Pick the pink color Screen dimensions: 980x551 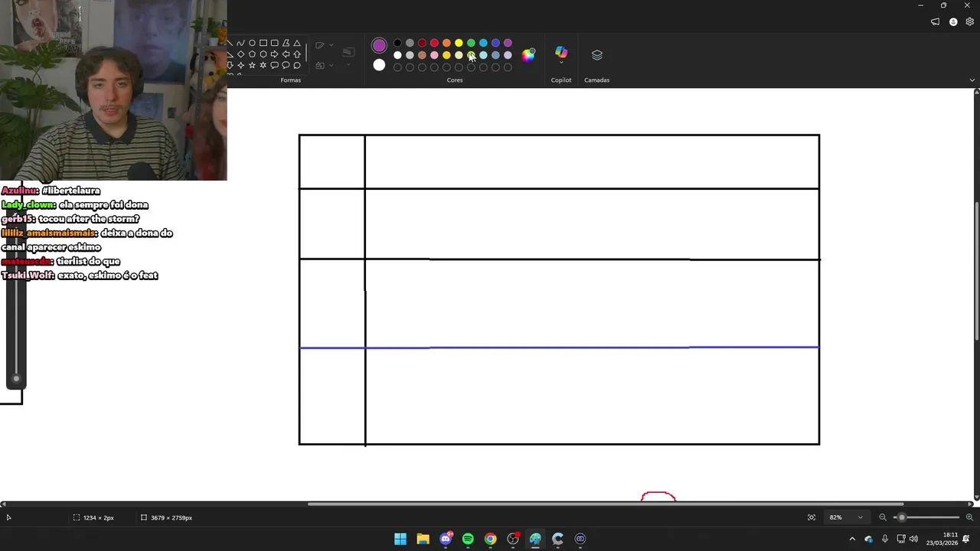coord(434,55)
